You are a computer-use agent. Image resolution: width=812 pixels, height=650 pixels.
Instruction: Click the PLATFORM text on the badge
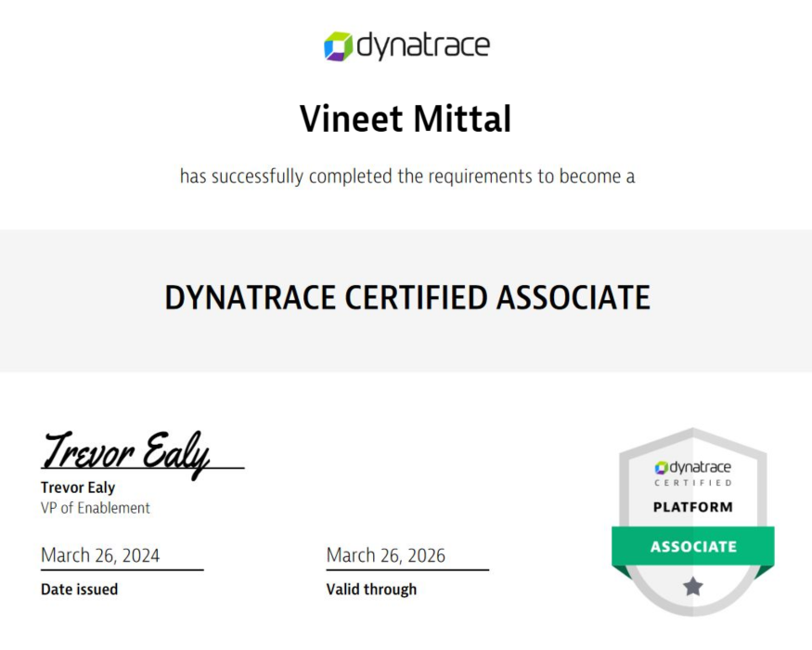pyautogui.click(x=691, y=507)
